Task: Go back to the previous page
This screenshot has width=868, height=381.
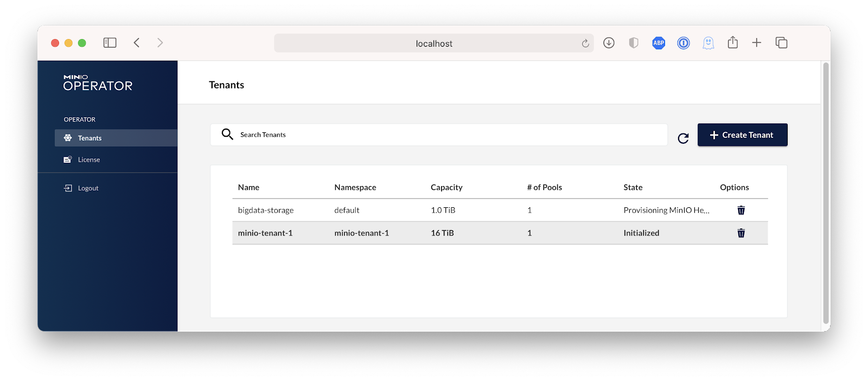Action: (137, 42)
